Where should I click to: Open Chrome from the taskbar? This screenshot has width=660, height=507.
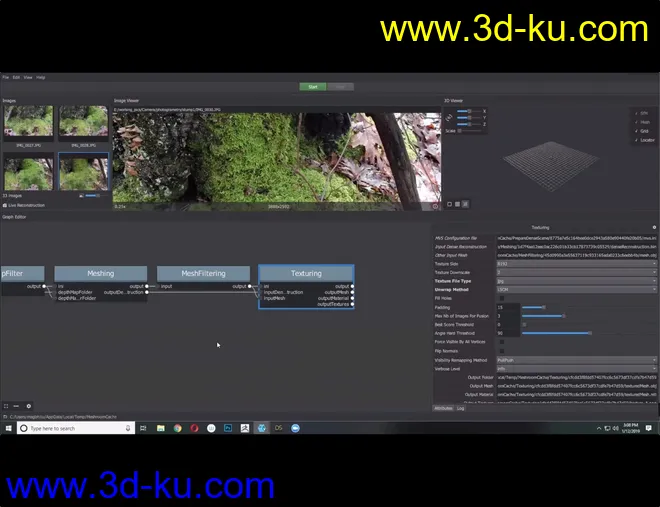(x=177, y=428)
